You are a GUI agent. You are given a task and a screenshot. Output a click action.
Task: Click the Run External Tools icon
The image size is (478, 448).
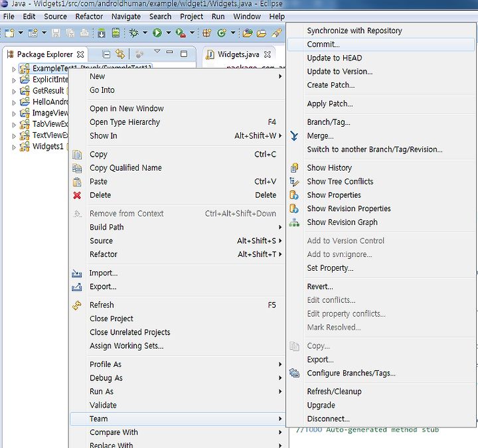tap(181, 33)
